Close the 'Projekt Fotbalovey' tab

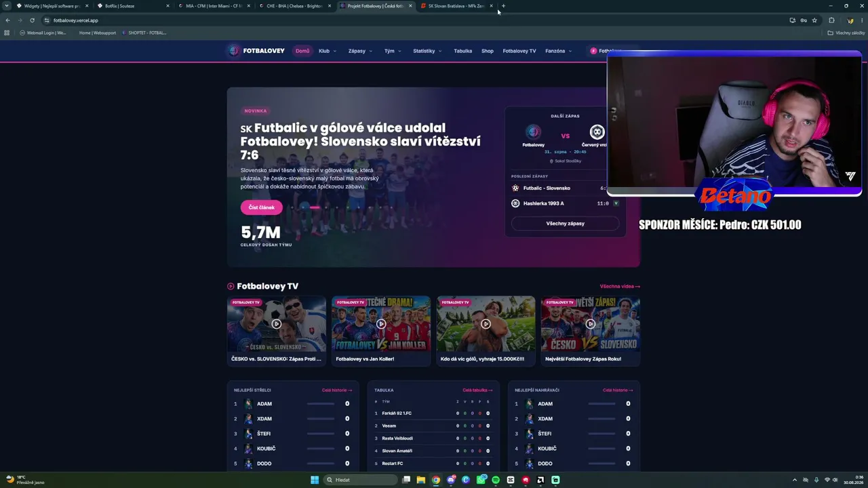(x=410, y=6)
